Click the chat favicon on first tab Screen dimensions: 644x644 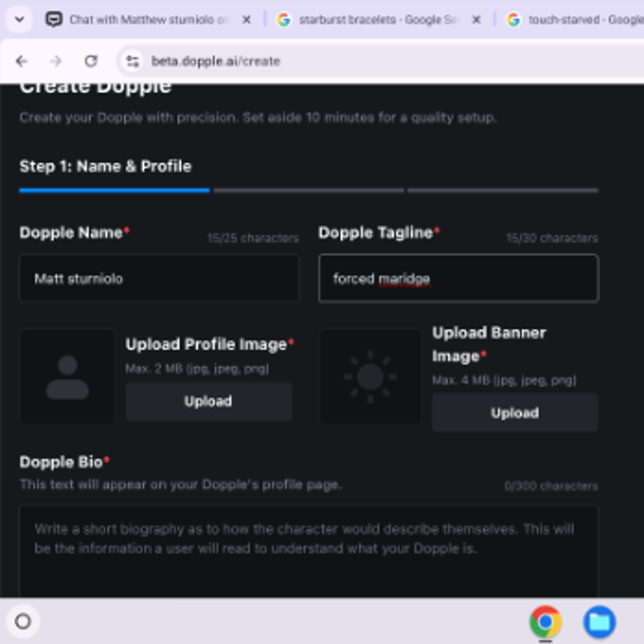coord(54,20)
